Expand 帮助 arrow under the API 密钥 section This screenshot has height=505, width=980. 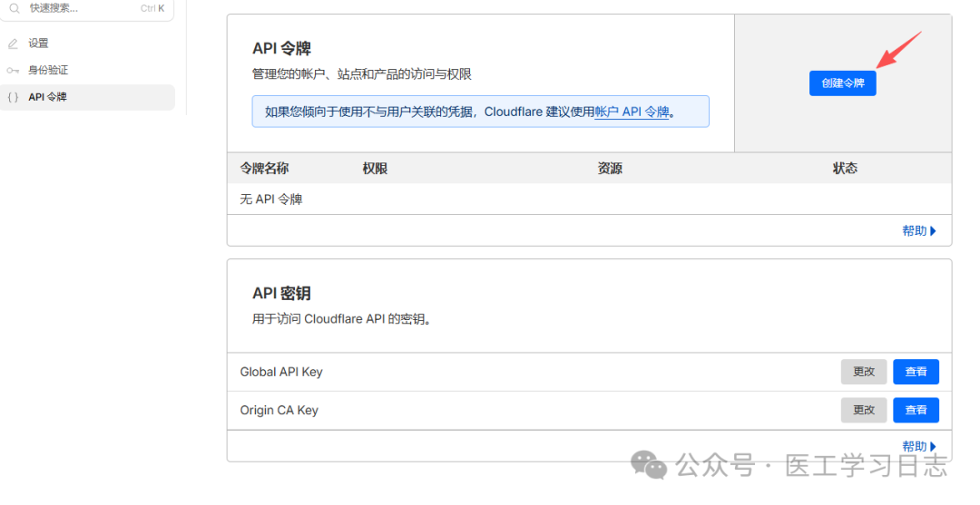coord(933,446)
